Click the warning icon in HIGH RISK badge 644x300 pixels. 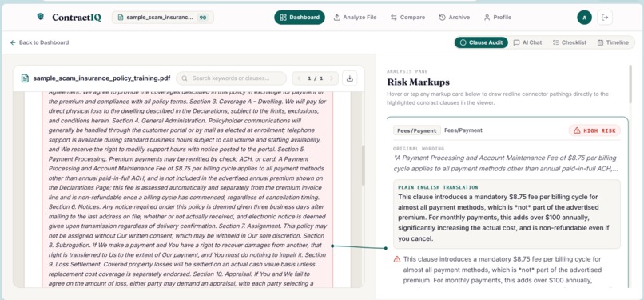(x=577, y=130)
